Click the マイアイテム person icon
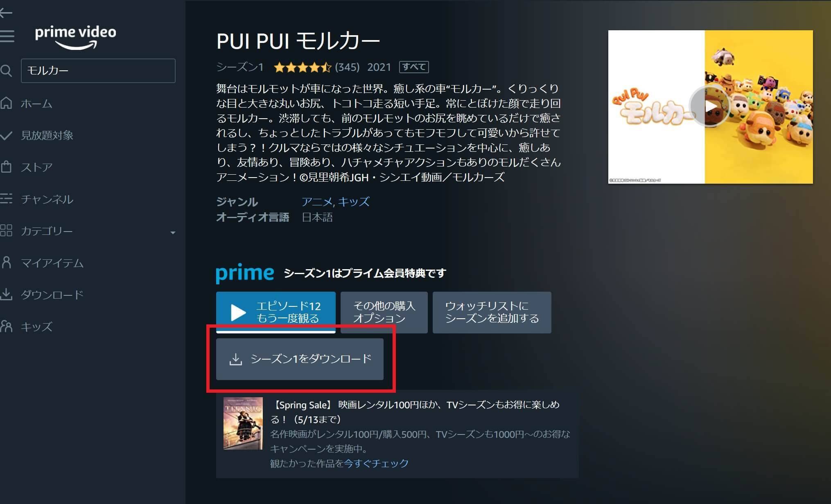Screen dimensions: 831x504 click(6, 262)
